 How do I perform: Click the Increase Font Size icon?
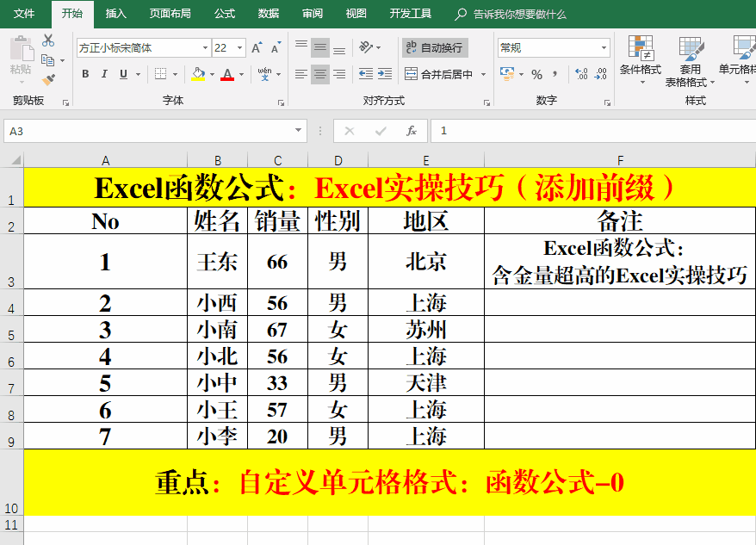(x=257, y=48)
